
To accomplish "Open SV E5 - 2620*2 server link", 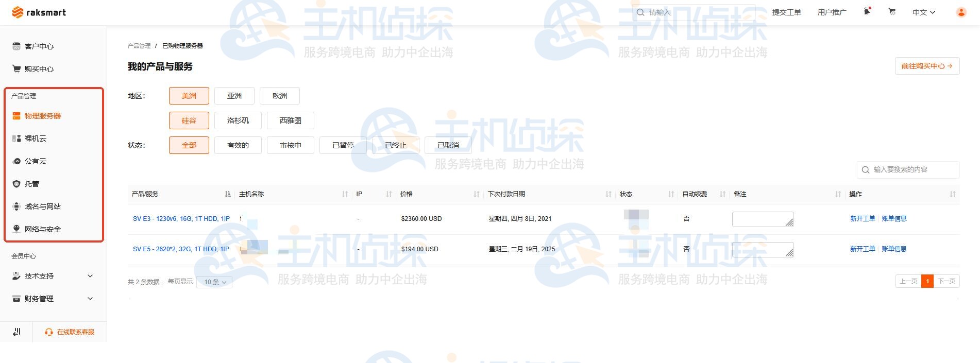I will pyautogui.click(x=181, y=249).
